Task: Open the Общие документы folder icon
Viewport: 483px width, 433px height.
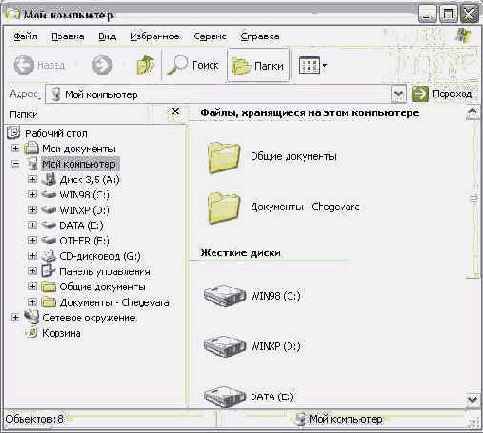Action: (224, 157)
